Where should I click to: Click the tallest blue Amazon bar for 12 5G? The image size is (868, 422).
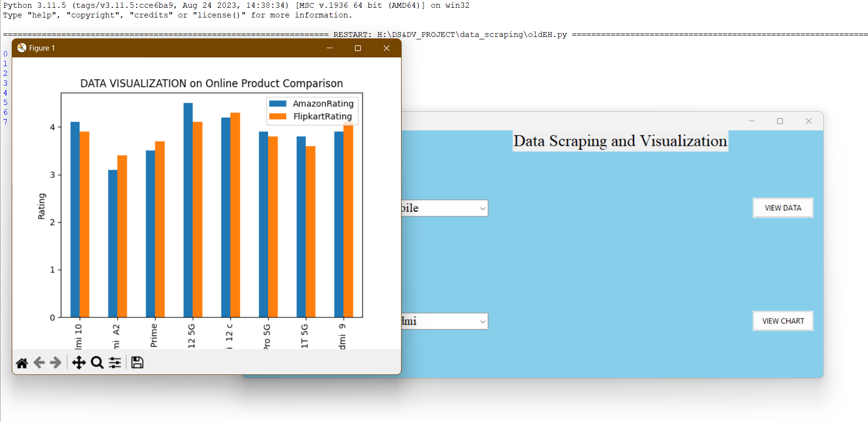(x=188, y=210)
